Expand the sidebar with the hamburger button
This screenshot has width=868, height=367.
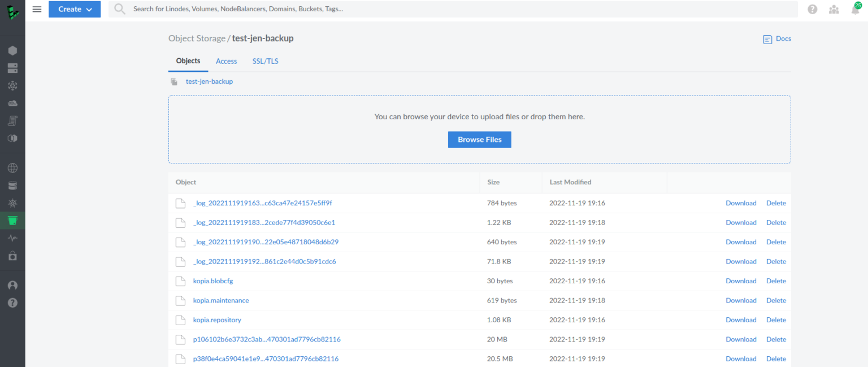click(x=37, y=9)
